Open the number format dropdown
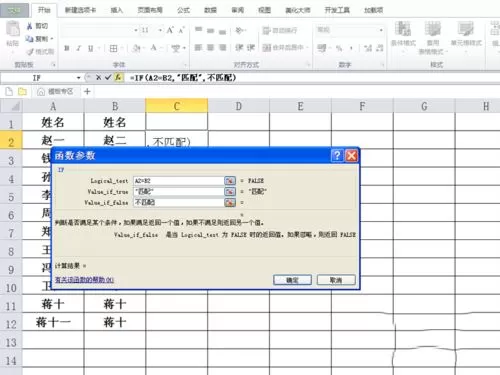The width and height of the screenshot is (500, 375). click(381, 30)
